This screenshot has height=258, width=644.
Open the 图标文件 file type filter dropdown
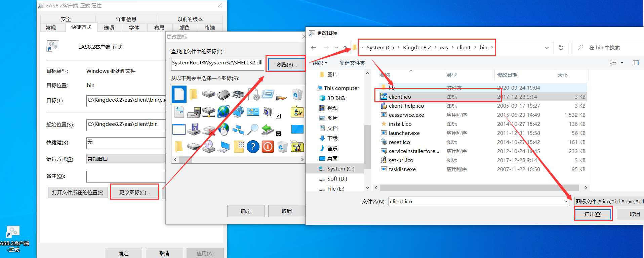[x=609, y=201]
